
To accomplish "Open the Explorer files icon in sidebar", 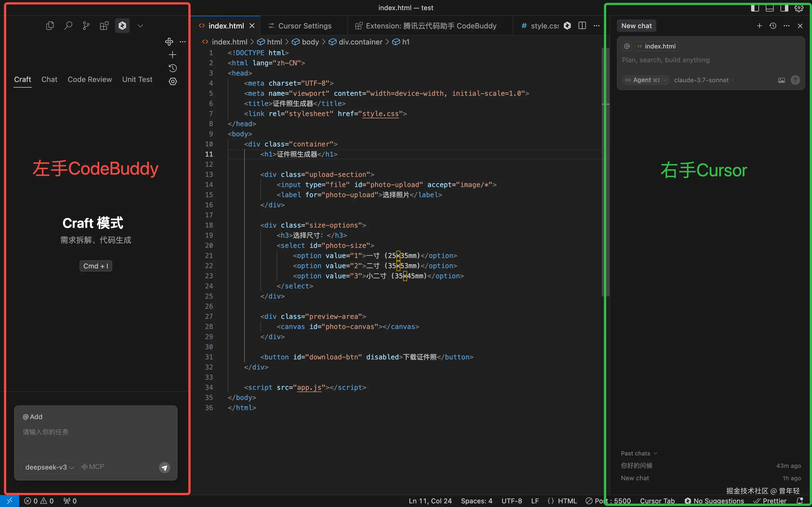I will click(50, 26).
